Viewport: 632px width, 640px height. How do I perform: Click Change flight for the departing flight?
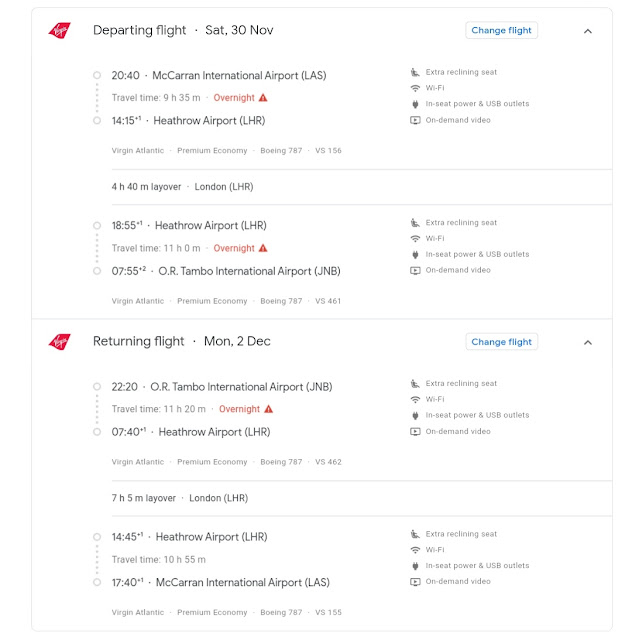(x=501, y=30)
